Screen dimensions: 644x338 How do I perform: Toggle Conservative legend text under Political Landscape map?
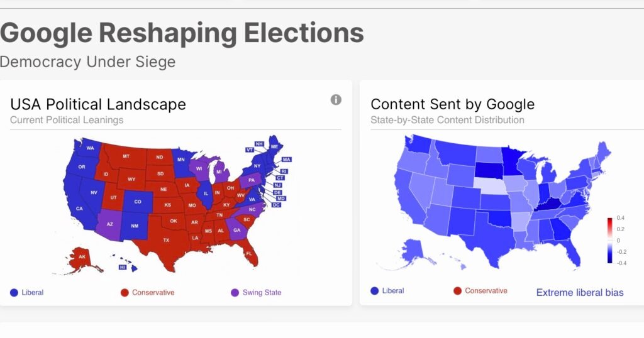153,292
